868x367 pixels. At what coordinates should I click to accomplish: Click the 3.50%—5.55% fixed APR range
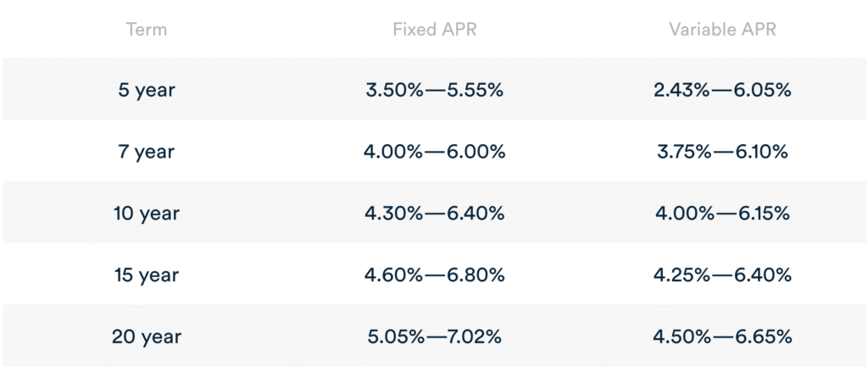(x=434, y=90)
